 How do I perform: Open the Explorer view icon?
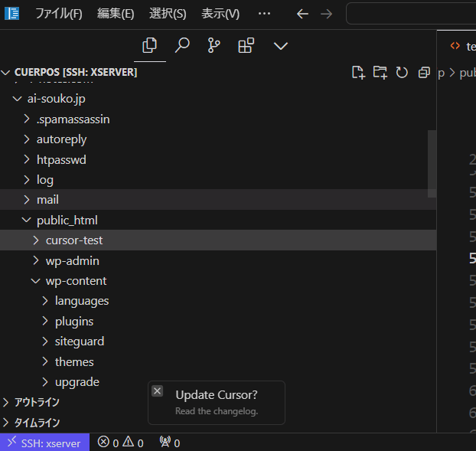(150, 46)
